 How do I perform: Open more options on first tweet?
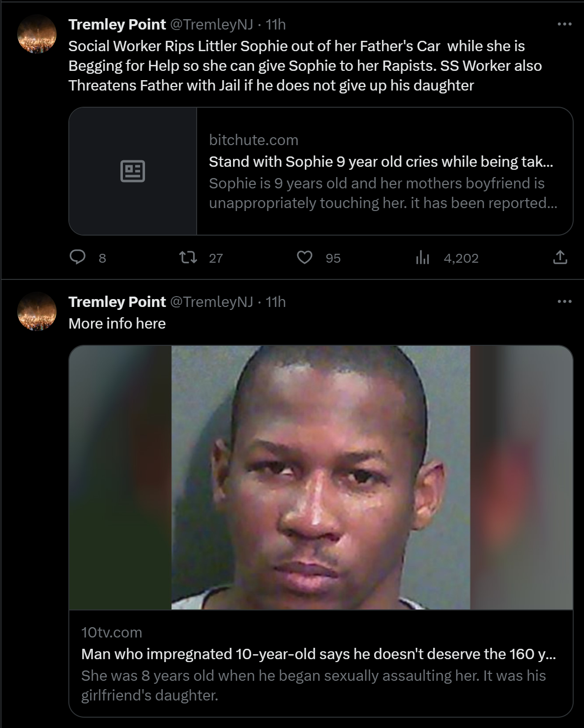pyautogui.click(x=564, y=24)
